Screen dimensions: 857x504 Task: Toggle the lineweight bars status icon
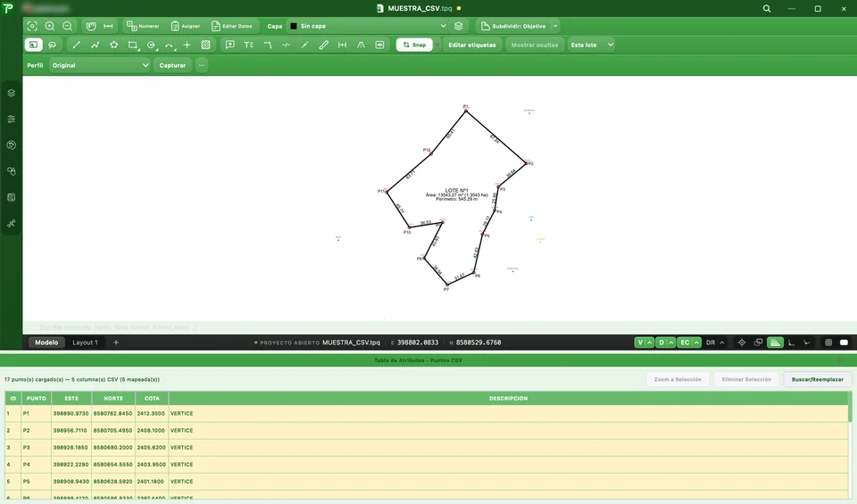coord(775,343)
